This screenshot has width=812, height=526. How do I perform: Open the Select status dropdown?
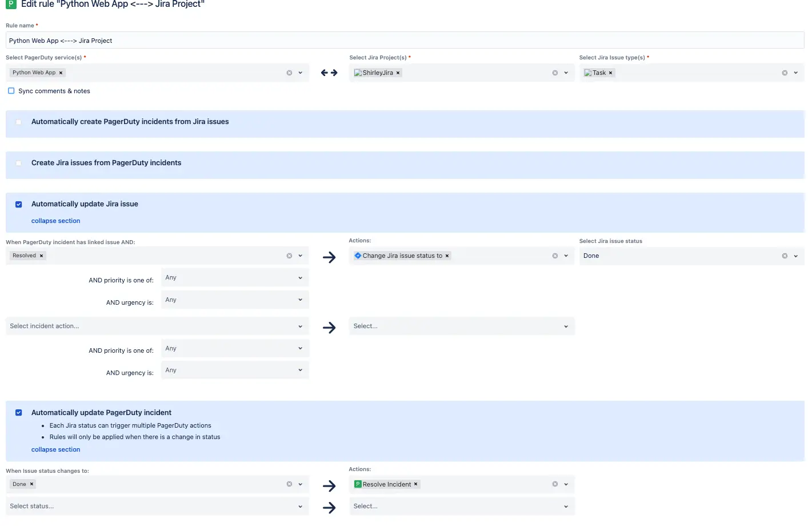pos(157,506)
